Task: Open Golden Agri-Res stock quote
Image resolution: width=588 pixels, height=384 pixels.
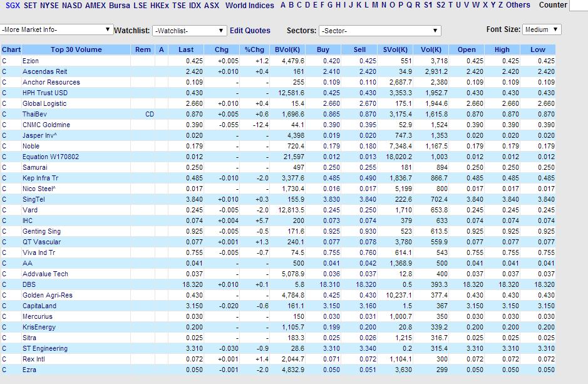Action: (48, 295)
